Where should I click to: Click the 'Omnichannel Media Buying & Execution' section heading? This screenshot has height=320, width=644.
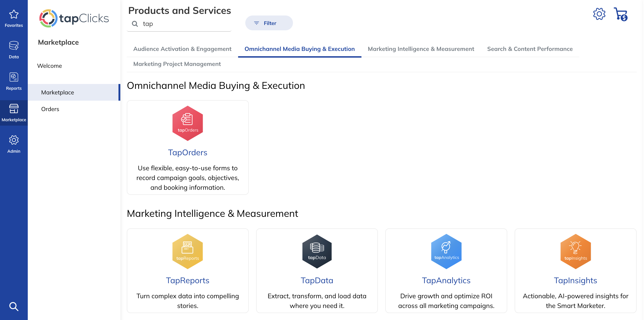pyautogui.click(x=216, y=86)
